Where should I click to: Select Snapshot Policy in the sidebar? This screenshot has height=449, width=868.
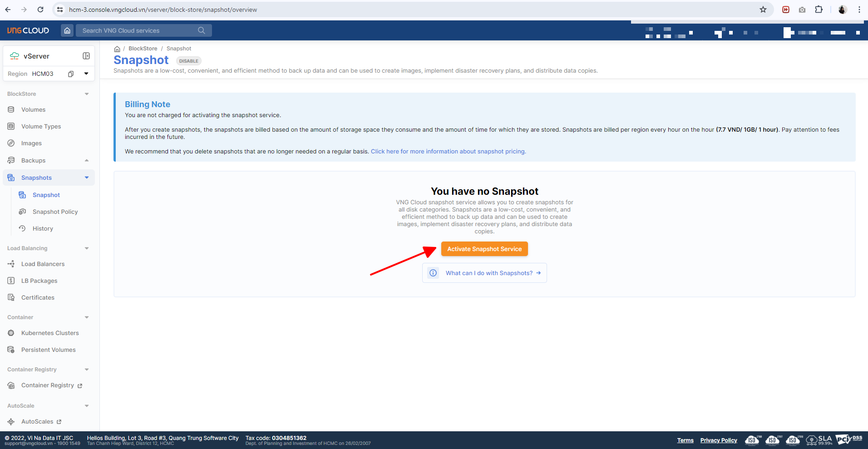(55, 212)
